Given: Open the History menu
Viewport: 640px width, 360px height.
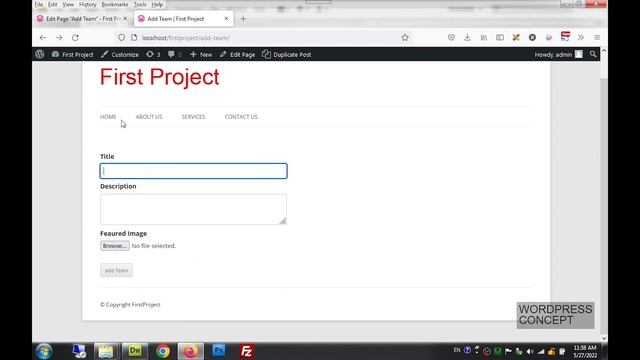Looking at the screenshot, I should 88,4.
